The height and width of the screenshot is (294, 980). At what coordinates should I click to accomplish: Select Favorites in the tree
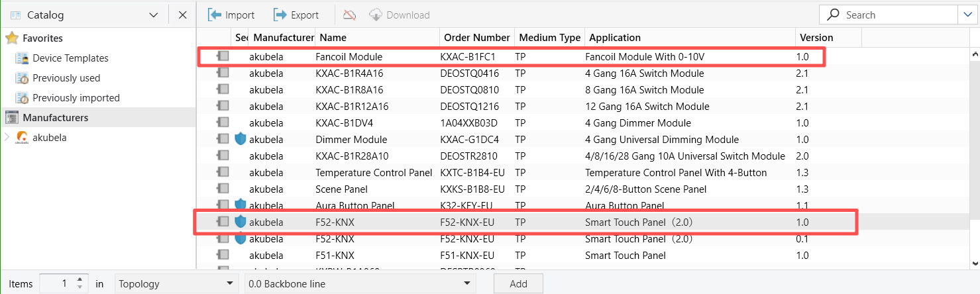[43, 38]
